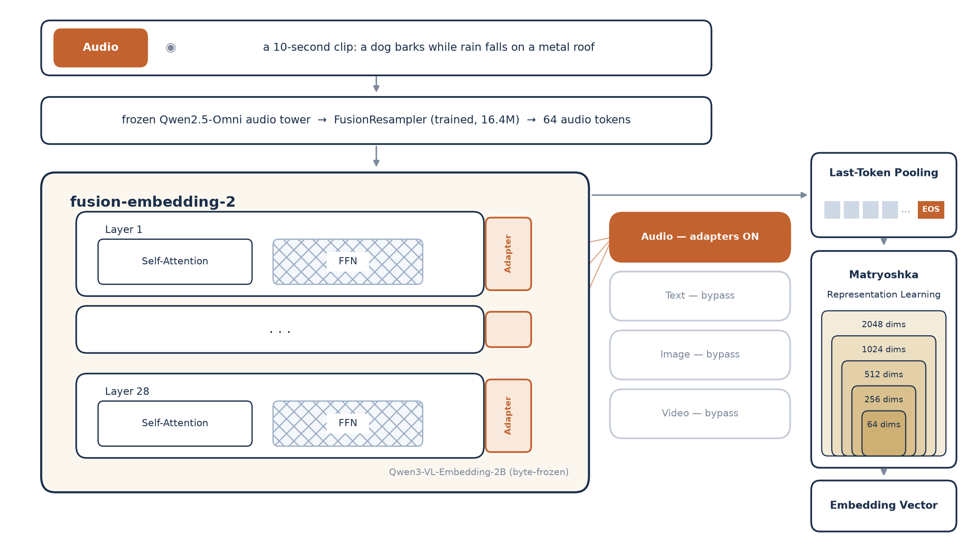Select the "Text — bypass" box
The image size is (980, 557).
(700, 296)
